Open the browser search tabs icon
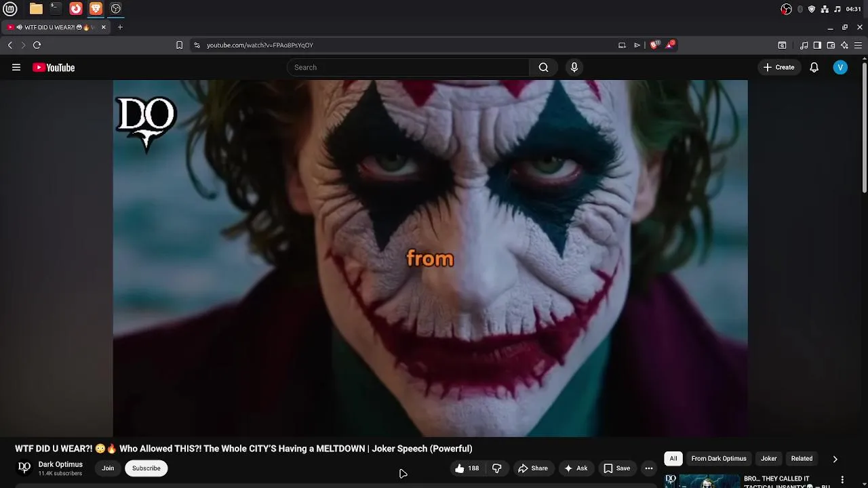Viewport: 868px width, 488px height. coord(782,45)
